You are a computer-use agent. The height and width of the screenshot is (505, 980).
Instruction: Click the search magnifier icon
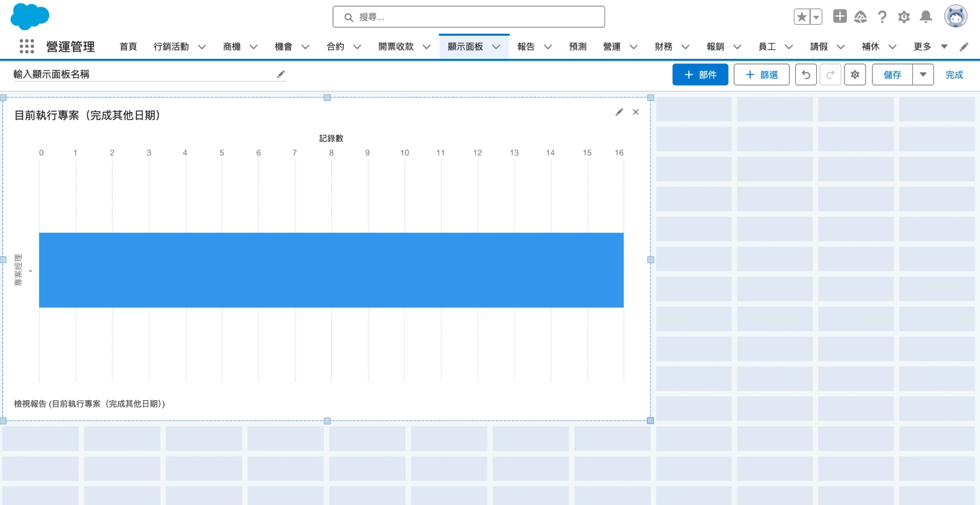coord(349,17)
